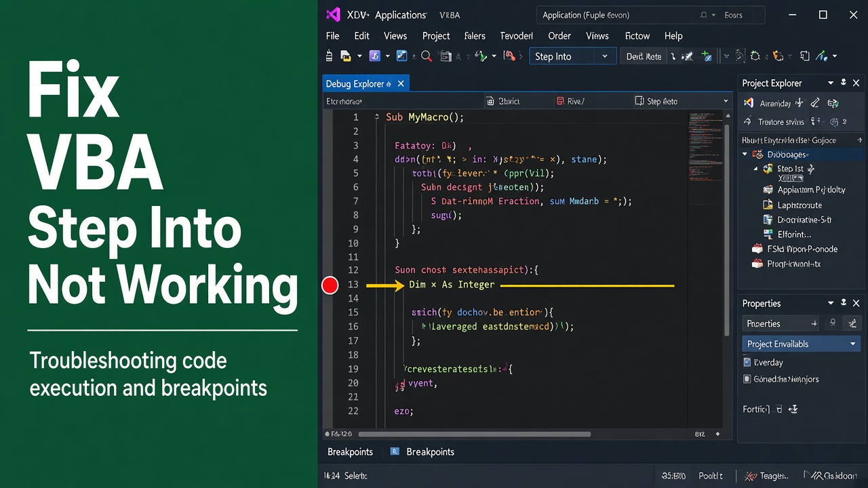The image size is (868, 488).
Task: Click the Teages status bar item
Action: pyautogui.click(x=766, y=476)
